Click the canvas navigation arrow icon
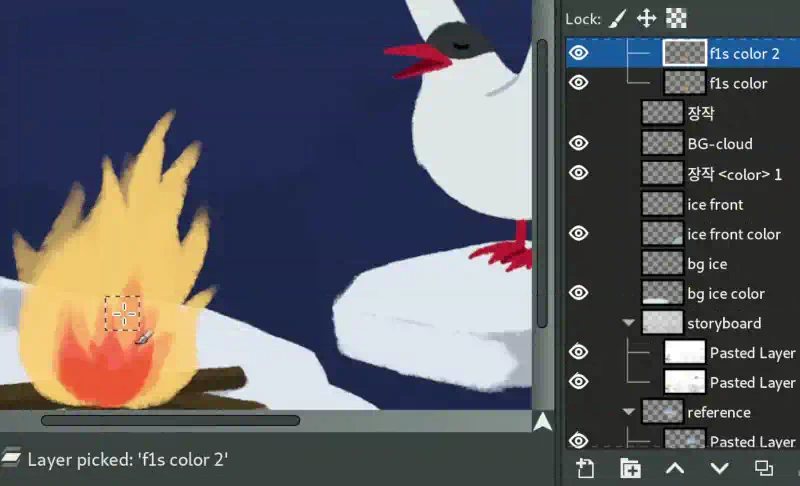 (543, 422)
